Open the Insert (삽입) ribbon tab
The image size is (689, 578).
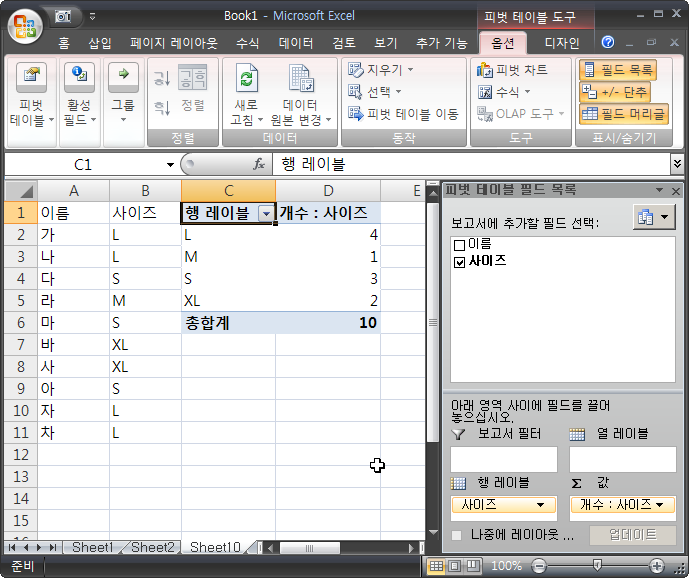tap(100, 43)
